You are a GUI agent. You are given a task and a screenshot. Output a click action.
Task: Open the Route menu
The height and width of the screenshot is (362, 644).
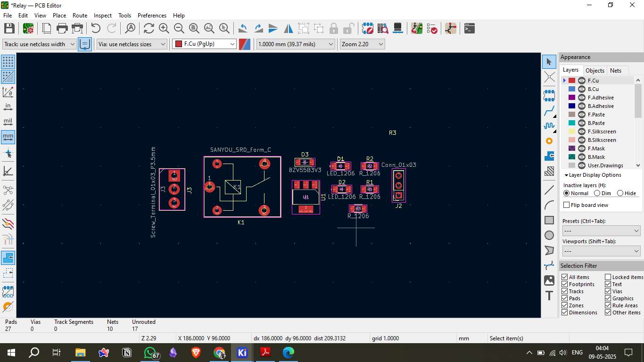(x=80, y=15)
